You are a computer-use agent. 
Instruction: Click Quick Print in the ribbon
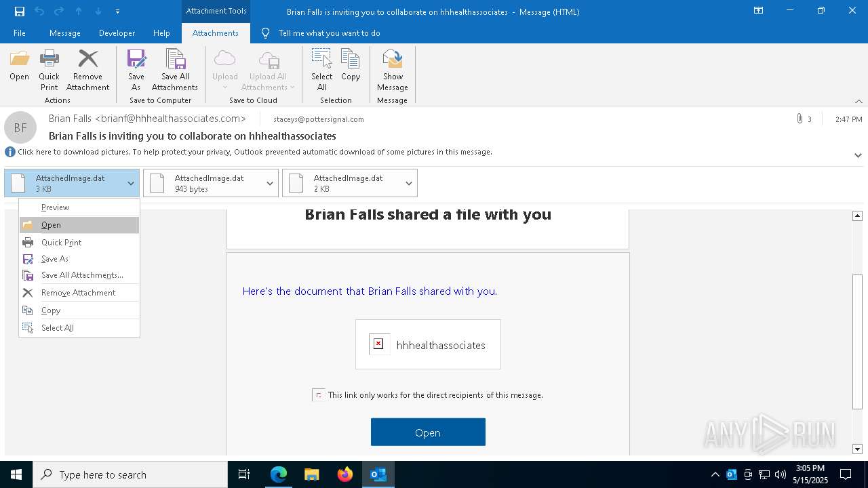click(49, 70)
